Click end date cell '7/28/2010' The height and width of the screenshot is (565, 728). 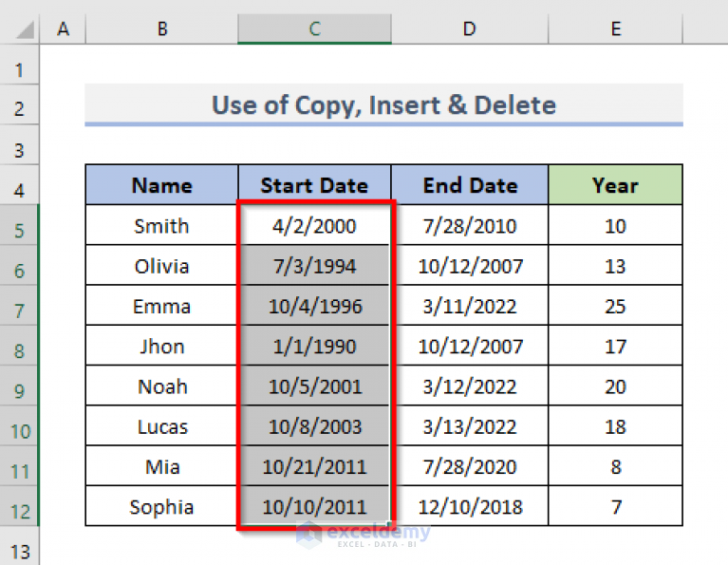coord(470,225)
